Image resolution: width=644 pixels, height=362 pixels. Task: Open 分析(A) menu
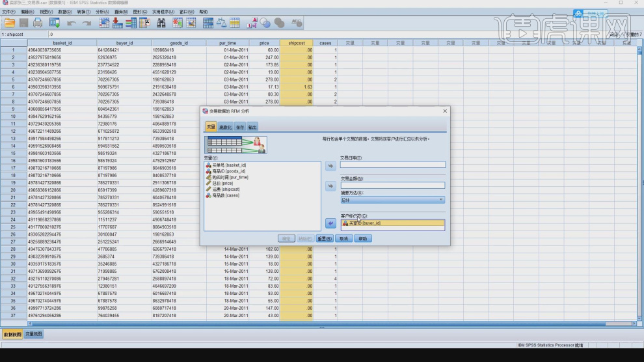pyautogui.click(x=102, y=12)
